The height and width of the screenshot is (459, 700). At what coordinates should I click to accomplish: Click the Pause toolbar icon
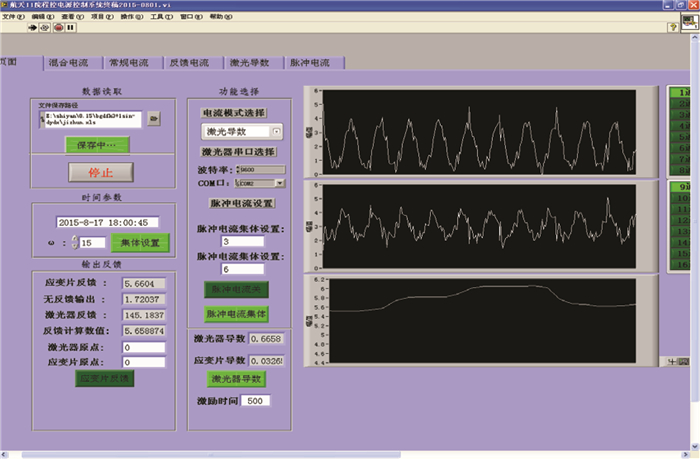pos(69,28)
